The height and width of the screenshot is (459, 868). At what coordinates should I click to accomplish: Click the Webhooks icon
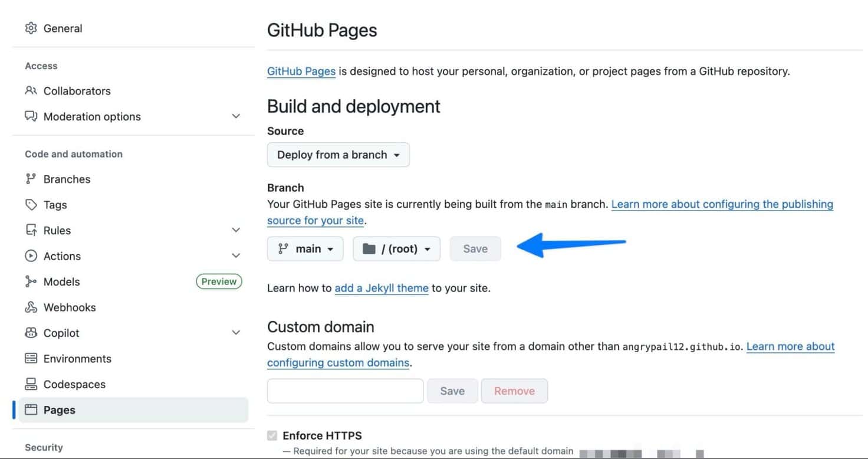click(x=31, y=307)
